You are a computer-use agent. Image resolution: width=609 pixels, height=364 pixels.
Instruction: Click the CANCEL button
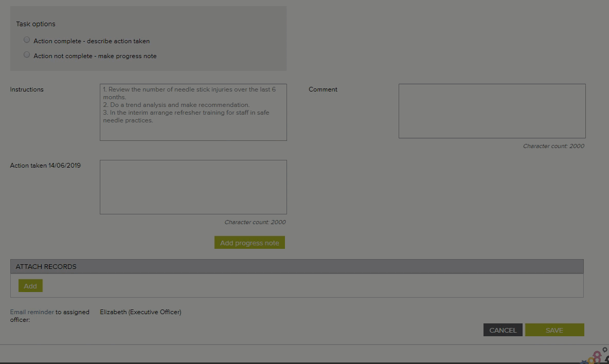tap(503, 330)
